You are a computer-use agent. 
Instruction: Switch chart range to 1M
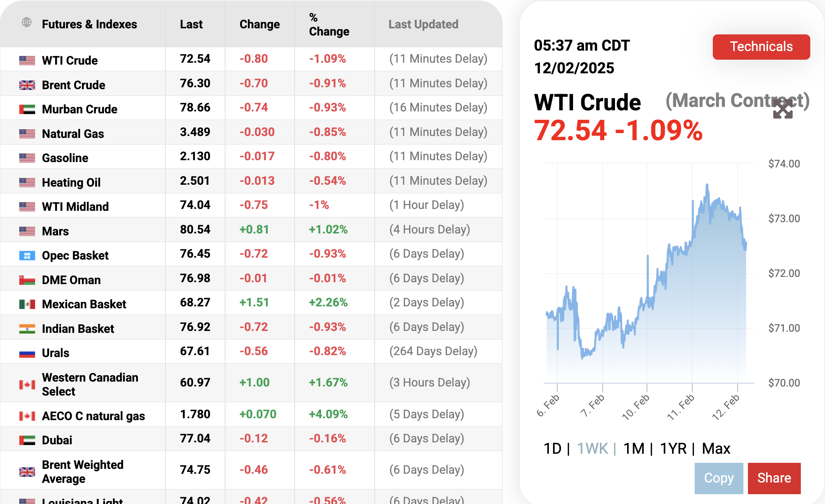(x=634, y=448)
